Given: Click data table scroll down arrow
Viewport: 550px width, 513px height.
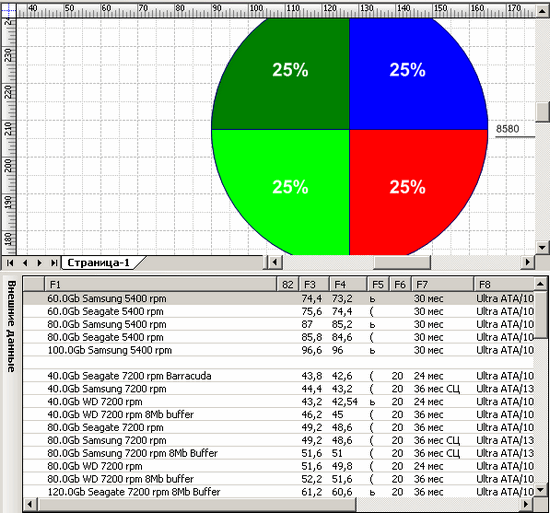Looking at the screenshot, I should (x=541, y=489).
